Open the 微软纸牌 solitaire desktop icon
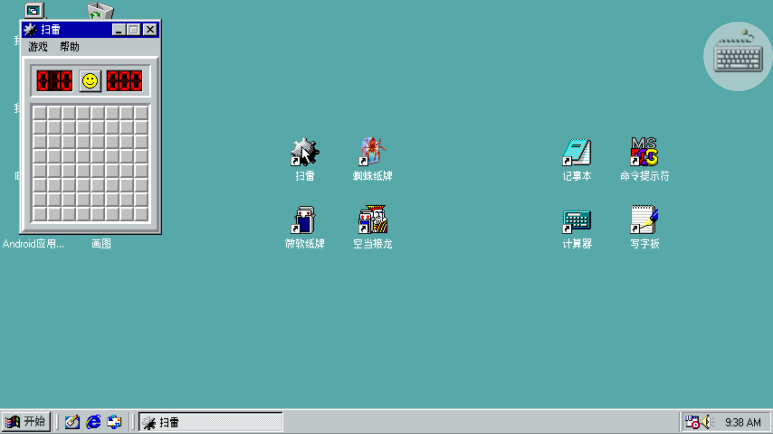 (x=304, y=221)
